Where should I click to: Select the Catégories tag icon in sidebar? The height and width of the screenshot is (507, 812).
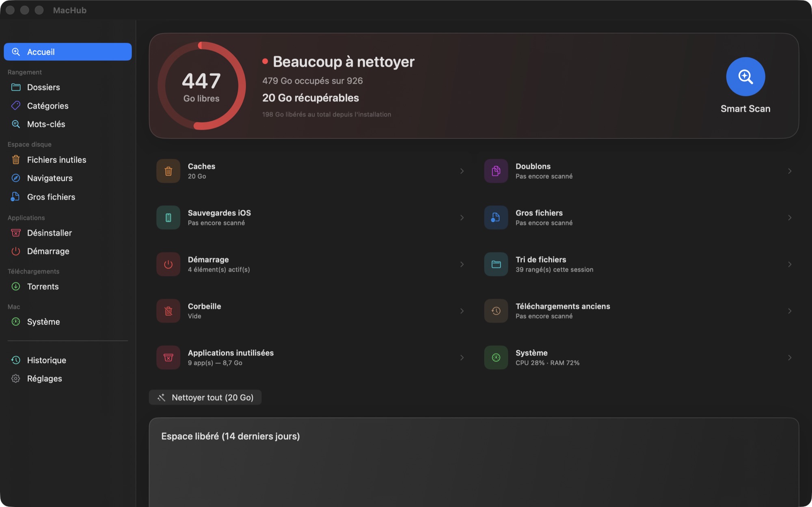16,106
